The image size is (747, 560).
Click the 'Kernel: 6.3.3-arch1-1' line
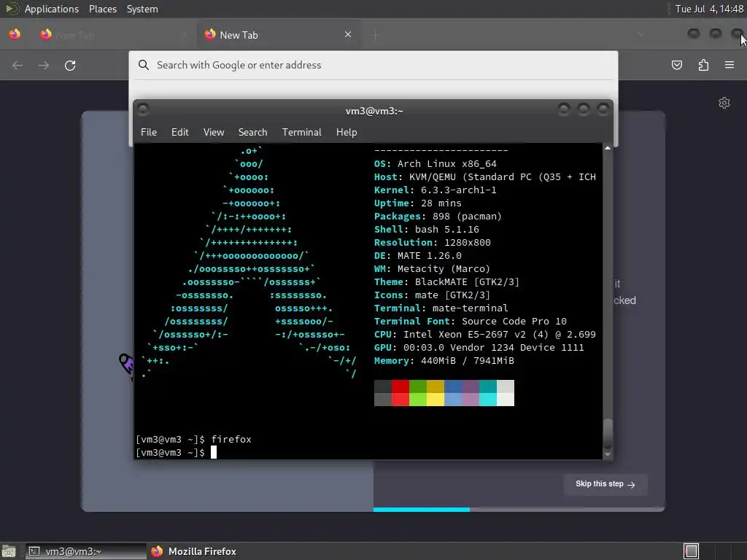coord(435,190)
